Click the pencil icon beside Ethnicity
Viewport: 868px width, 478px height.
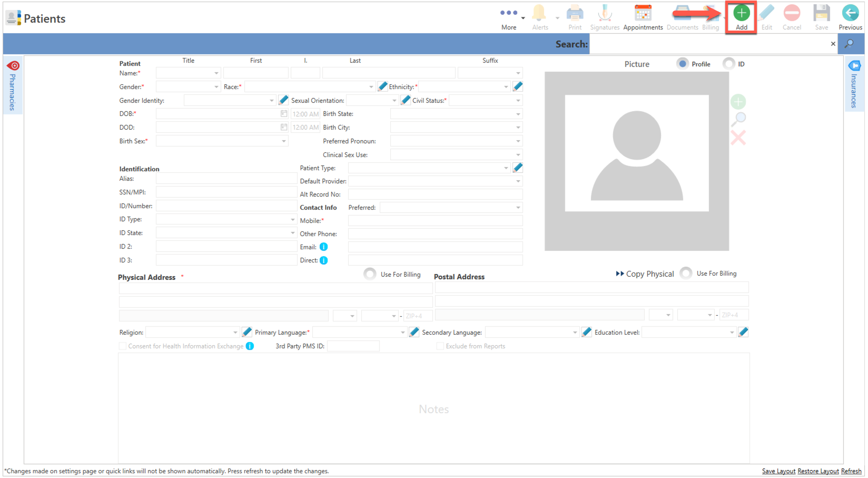click(517, 87)
